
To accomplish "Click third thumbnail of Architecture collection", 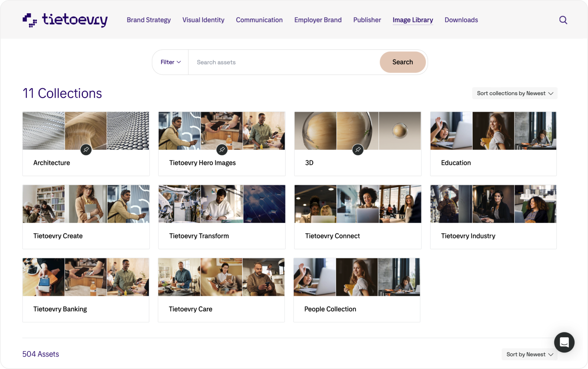I will 128,131.
